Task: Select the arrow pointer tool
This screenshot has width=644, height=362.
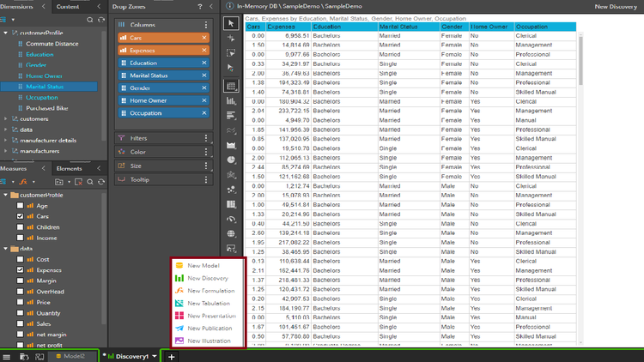Action: [x=231, y=23]
